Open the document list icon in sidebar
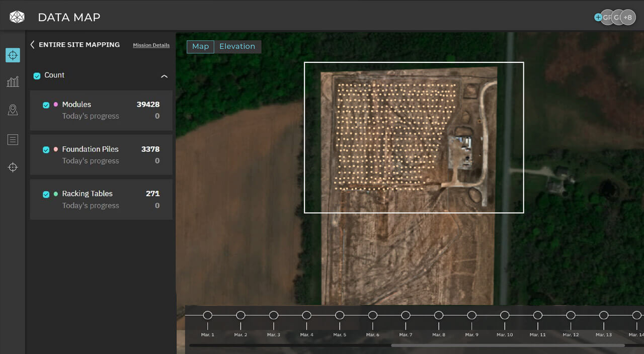This screenshot has width=644, height=354. pos(13,140)
